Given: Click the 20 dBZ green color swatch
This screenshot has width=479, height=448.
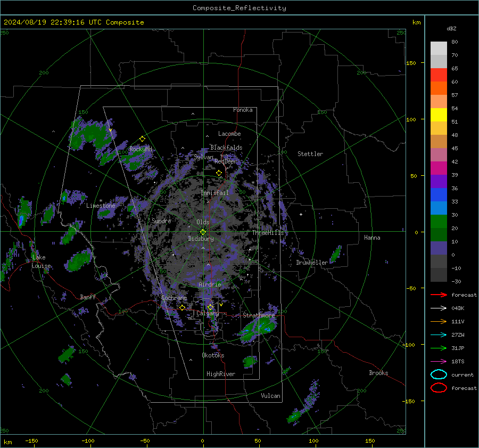Looking at the screenshot, I should click(439, 222).
